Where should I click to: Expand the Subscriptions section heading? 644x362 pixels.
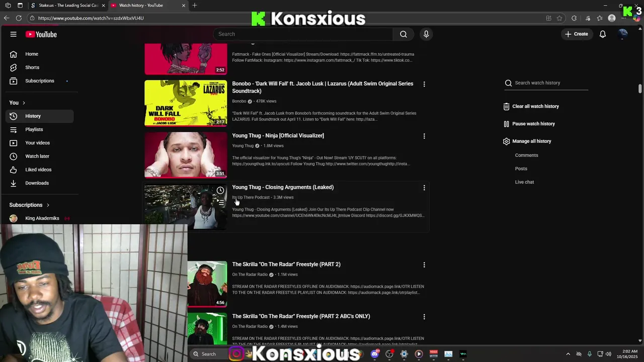(x=29, y=205)
